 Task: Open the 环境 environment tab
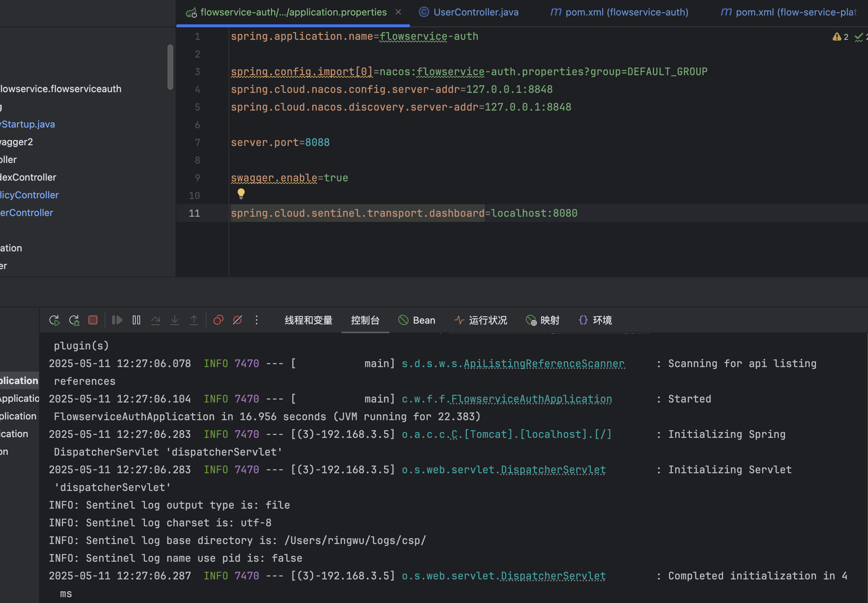(595, 320)
